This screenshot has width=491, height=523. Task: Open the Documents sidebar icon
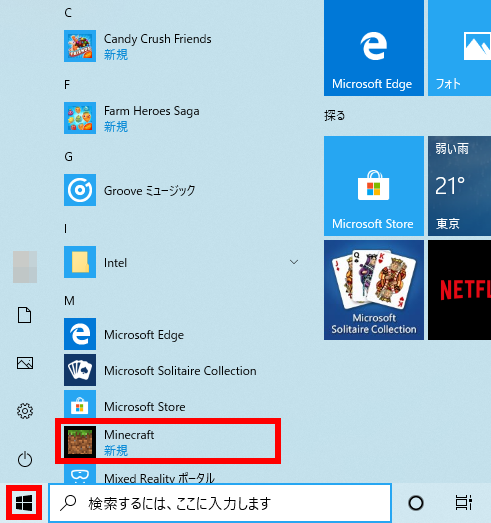point(25,315)
